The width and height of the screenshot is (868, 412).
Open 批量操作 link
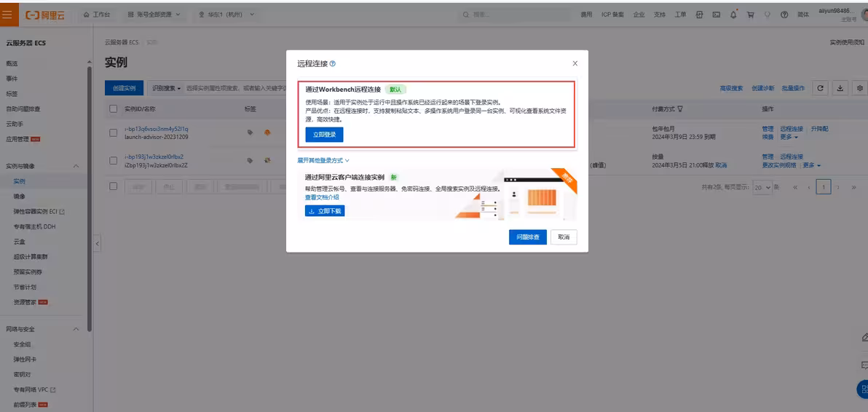(793, 88)
